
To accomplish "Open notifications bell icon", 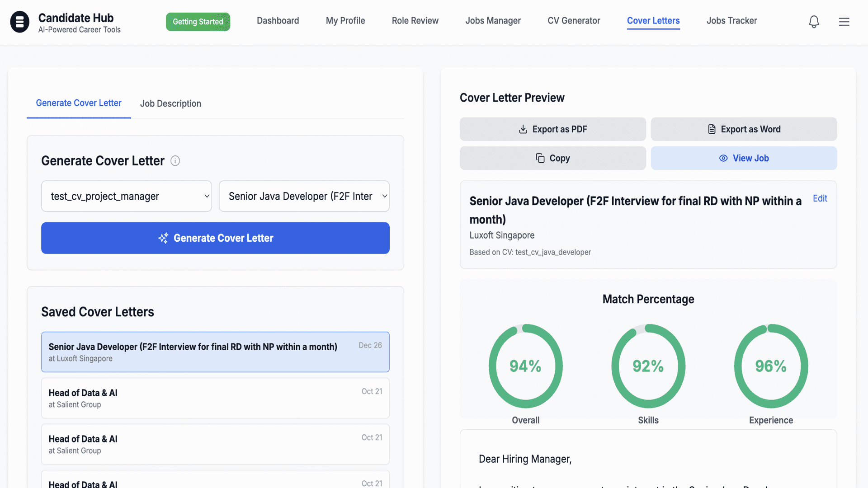I will (814, 22).
